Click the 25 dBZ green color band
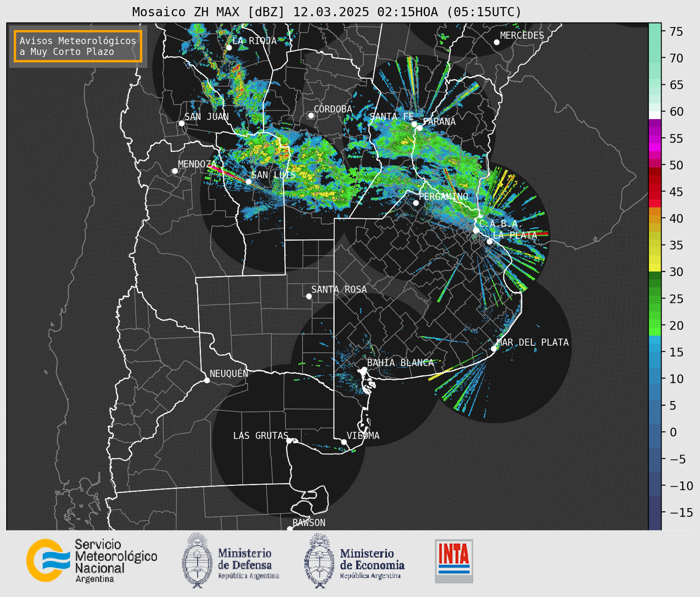 655,299
